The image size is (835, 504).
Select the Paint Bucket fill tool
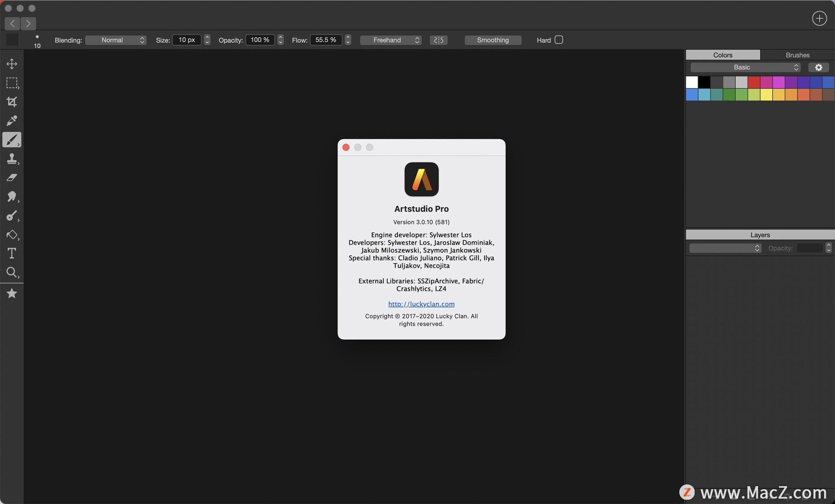(12, 235)
